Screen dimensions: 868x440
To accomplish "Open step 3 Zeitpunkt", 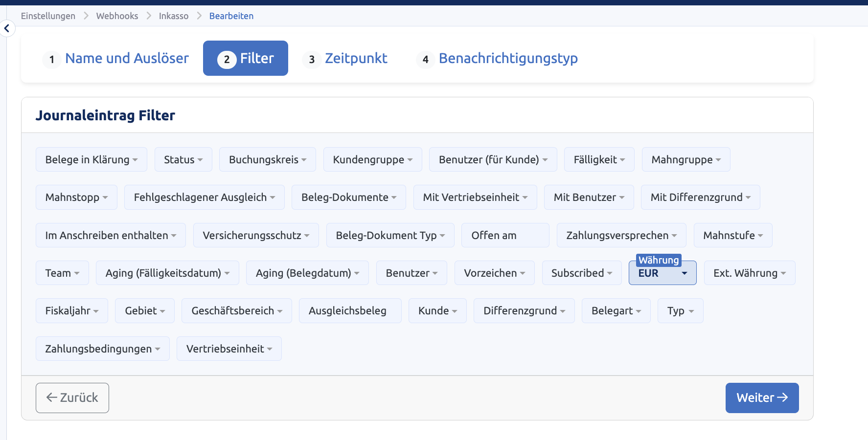I will click(x=345, y=59).
